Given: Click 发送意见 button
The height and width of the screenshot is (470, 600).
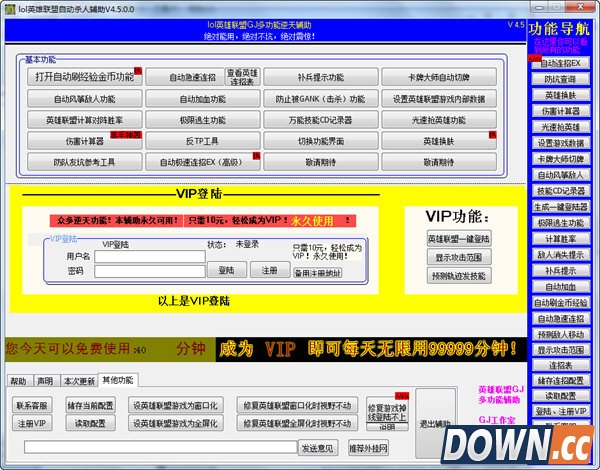Looking at the screenshot, I should pyautogui.click(x=318, y=448).
